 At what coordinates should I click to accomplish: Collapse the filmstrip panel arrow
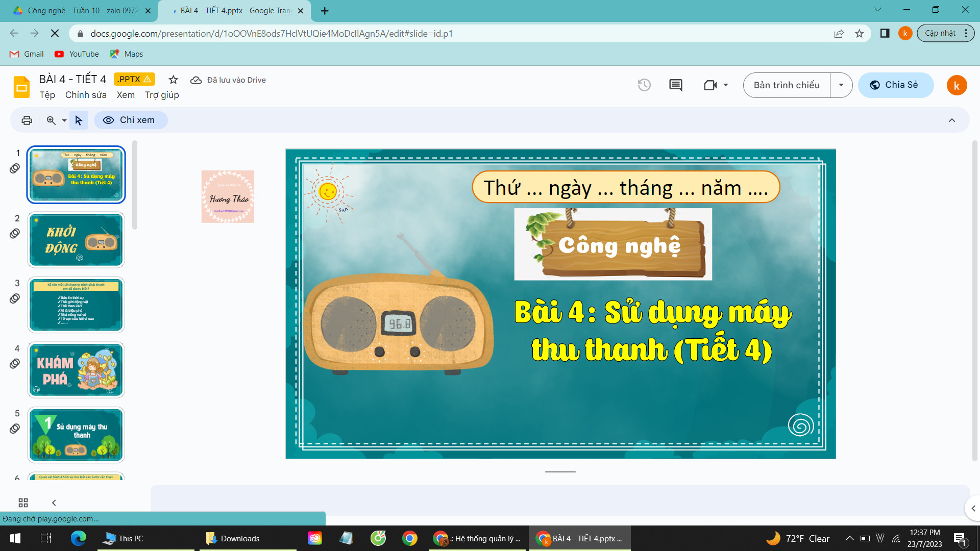pyautogui.click(x=54, y=503)
